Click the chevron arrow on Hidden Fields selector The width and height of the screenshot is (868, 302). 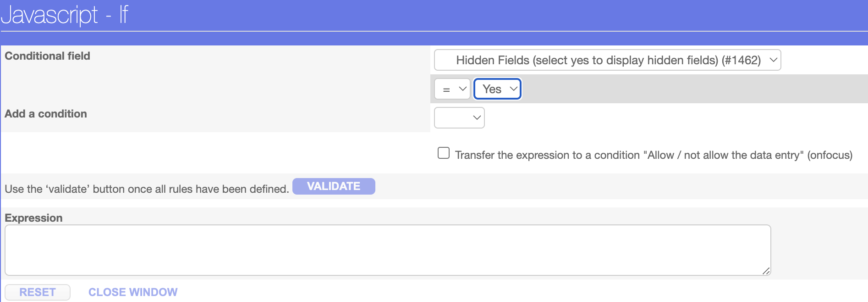pyautogui.click(x=773, y=60)
